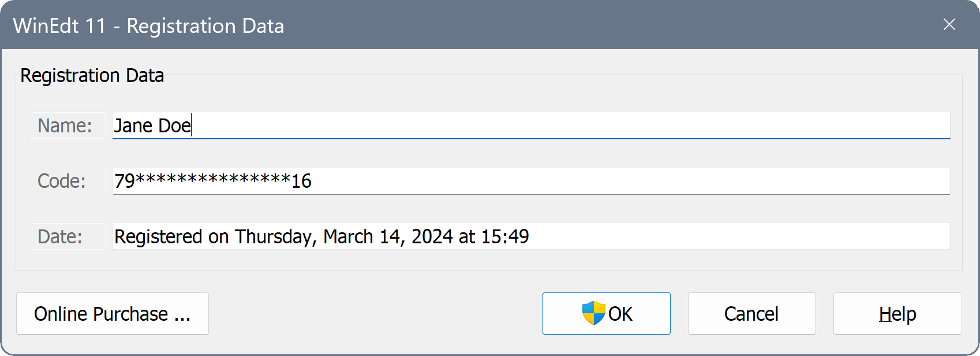The width and height of the screenshot is (980, 356).
Task: Click the WinEdt 11 title bar text
Action: point(148,26)
